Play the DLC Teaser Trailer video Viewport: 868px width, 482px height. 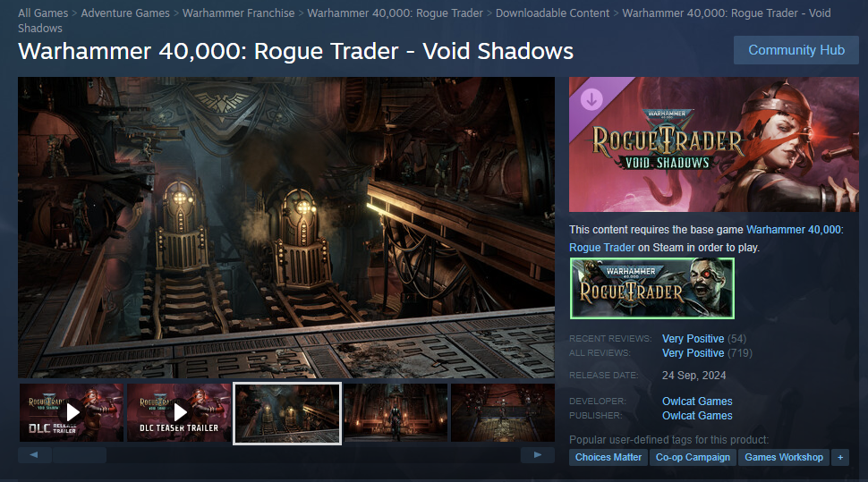pos(179,413)
